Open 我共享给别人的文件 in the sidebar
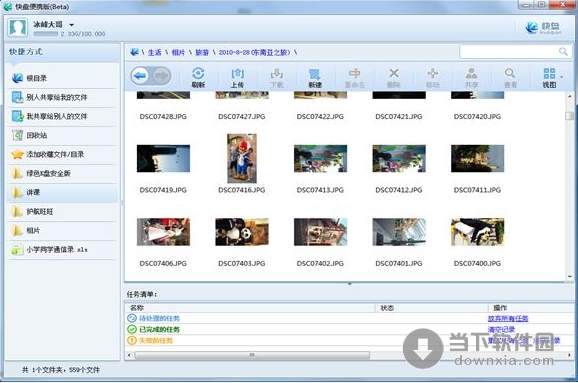Viewport: 578px width, 383px height. [x=63, y=116]
